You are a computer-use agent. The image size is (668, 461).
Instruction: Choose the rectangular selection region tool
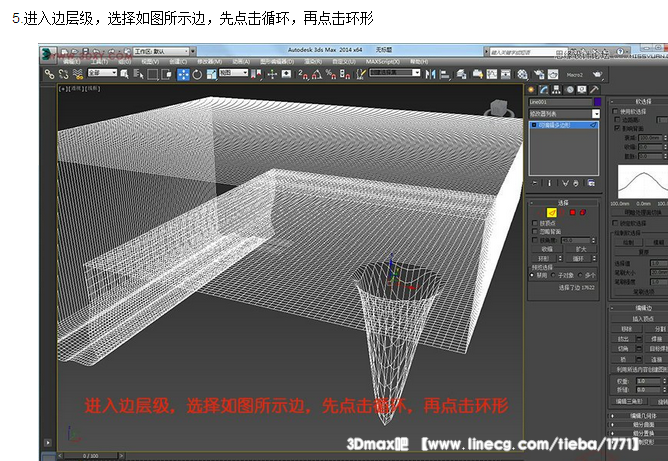click(153, 75)
